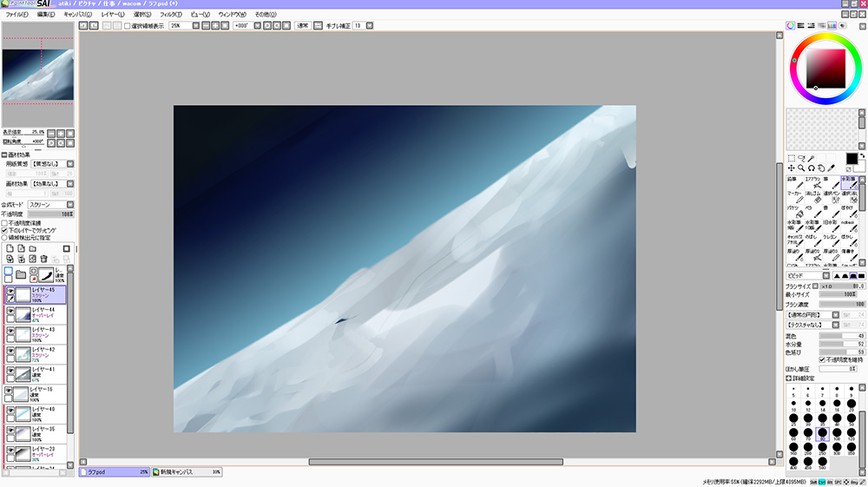Click the undo arrow in toolbar

point(83,25)
